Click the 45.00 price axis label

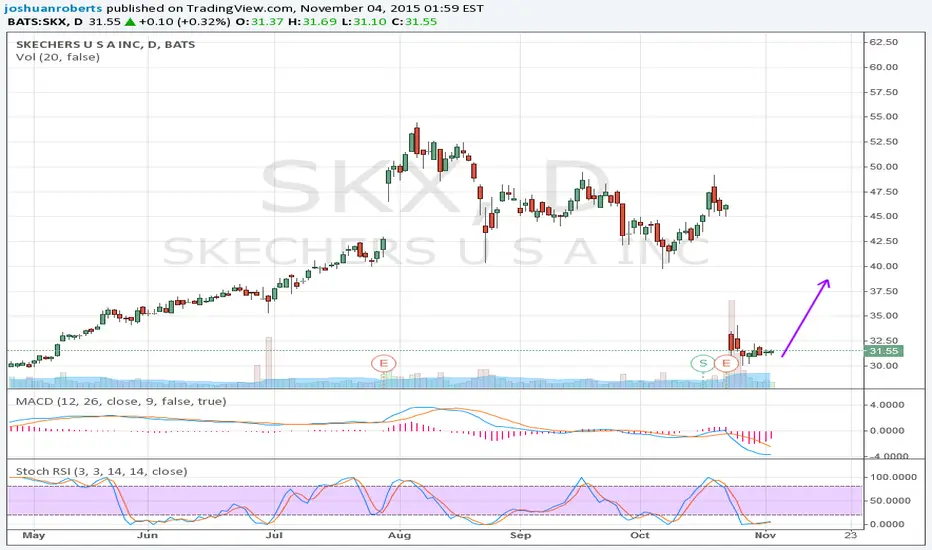[x=884, y=216]
